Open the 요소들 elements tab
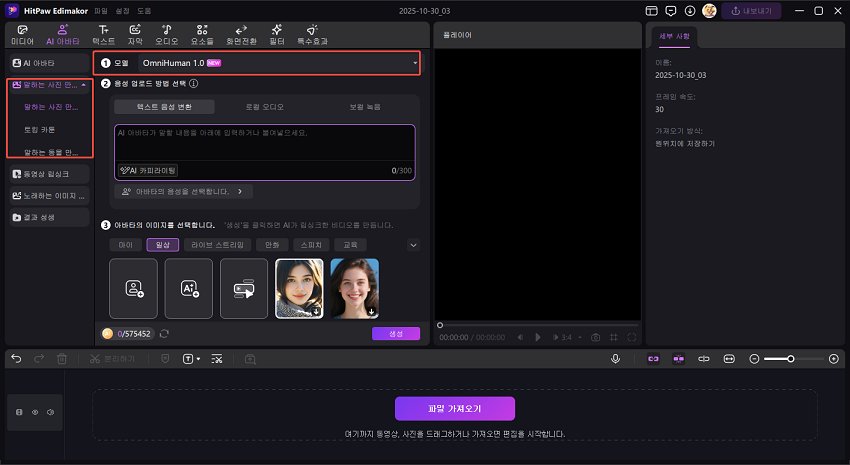 [x=202, y=35]
